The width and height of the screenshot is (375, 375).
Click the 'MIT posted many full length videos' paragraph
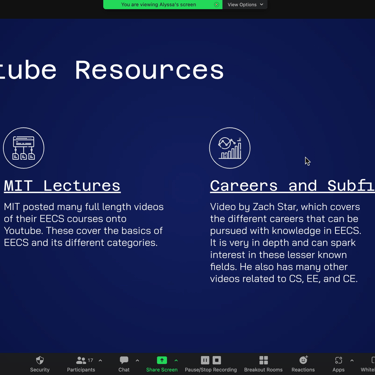pyautogui.click(x=83, y=225)
